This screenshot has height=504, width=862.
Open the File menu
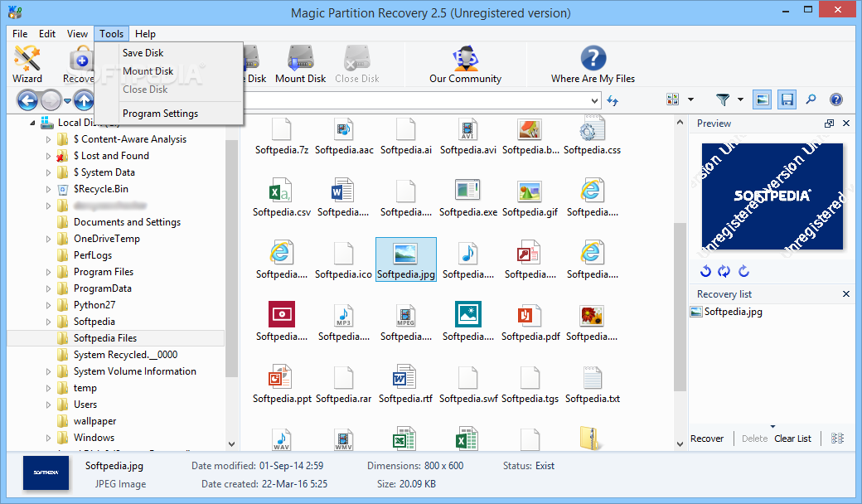(x=20, y=33)
